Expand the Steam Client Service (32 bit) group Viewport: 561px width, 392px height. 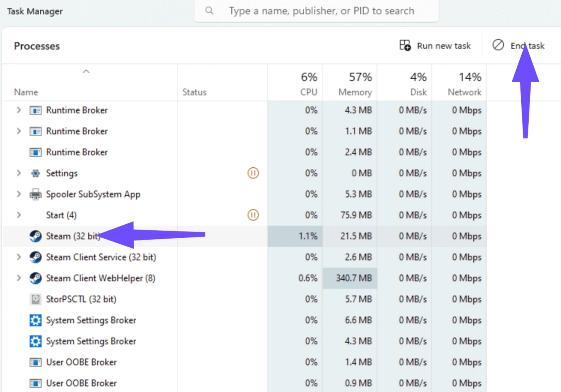pos(19,257)
